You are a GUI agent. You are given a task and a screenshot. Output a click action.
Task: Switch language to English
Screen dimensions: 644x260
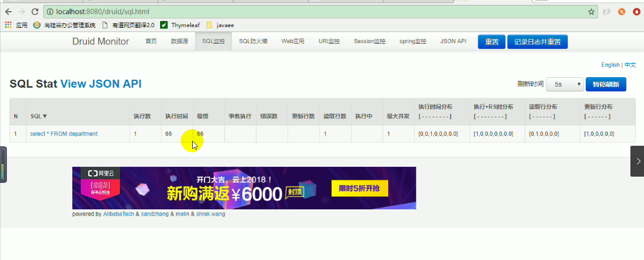(611, 65)
